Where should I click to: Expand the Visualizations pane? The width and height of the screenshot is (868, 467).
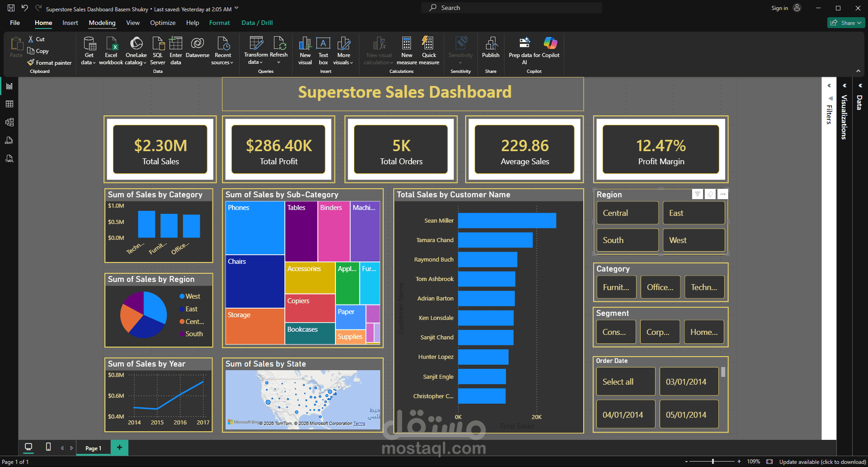(x=844, y=86)
